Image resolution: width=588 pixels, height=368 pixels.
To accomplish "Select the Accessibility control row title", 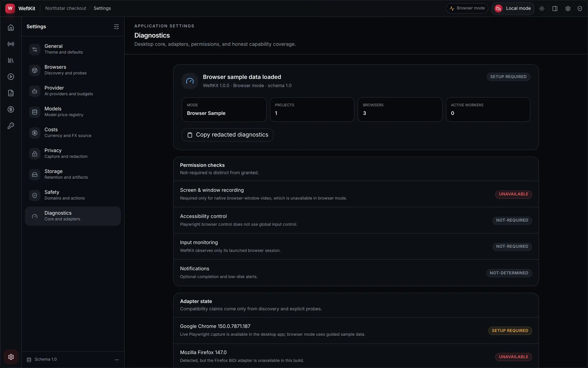I will tap(203, 216).
